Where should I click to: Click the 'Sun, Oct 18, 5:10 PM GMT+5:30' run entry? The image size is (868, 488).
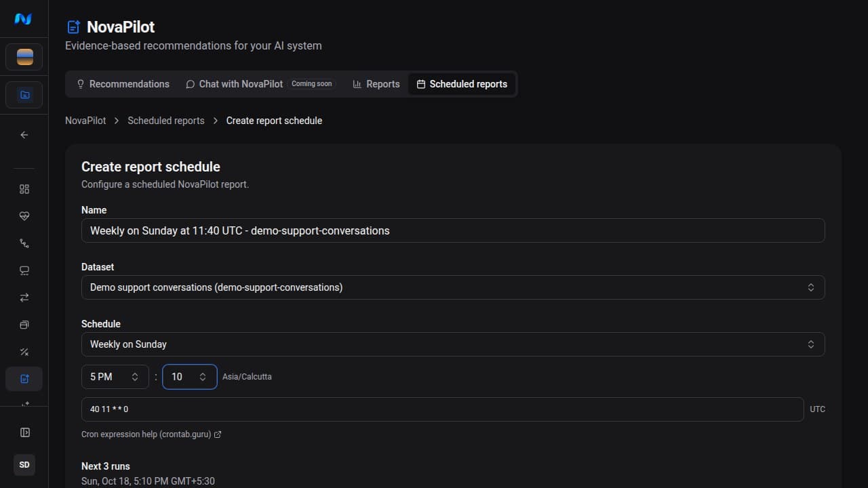click(148, 481)
